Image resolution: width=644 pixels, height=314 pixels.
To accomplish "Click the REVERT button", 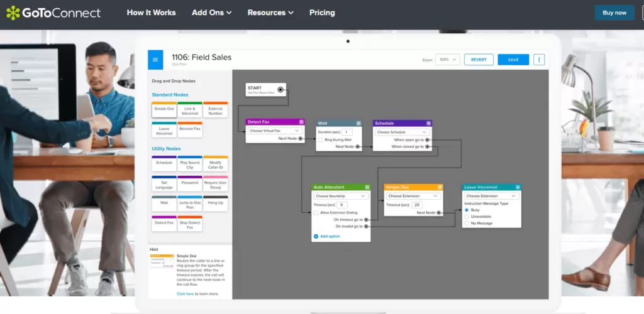I will [479, 60].
